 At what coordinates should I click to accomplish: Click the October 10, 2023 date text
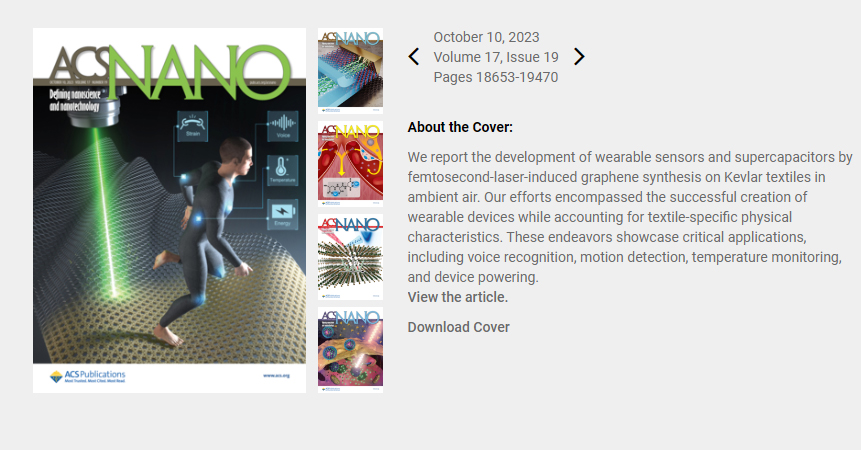click(x=487, y=37)
